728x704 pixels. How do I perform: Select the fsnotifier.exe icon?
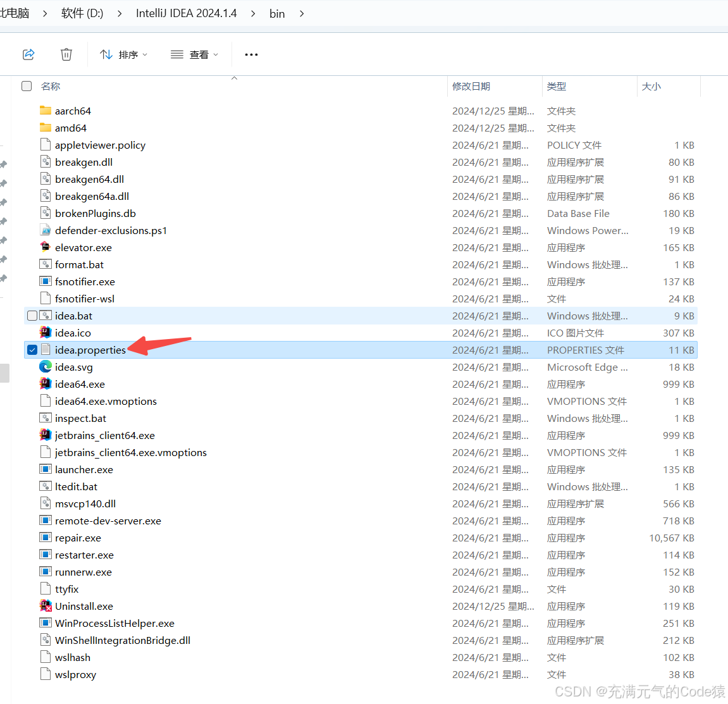46,281
